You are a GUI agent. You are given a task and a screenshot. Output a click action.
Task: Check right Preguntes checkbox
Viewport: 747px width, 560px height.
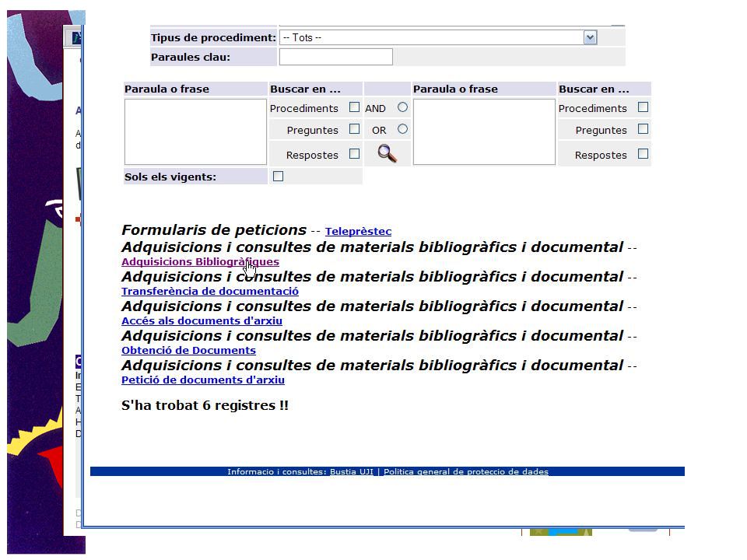(x=643, y=129)
